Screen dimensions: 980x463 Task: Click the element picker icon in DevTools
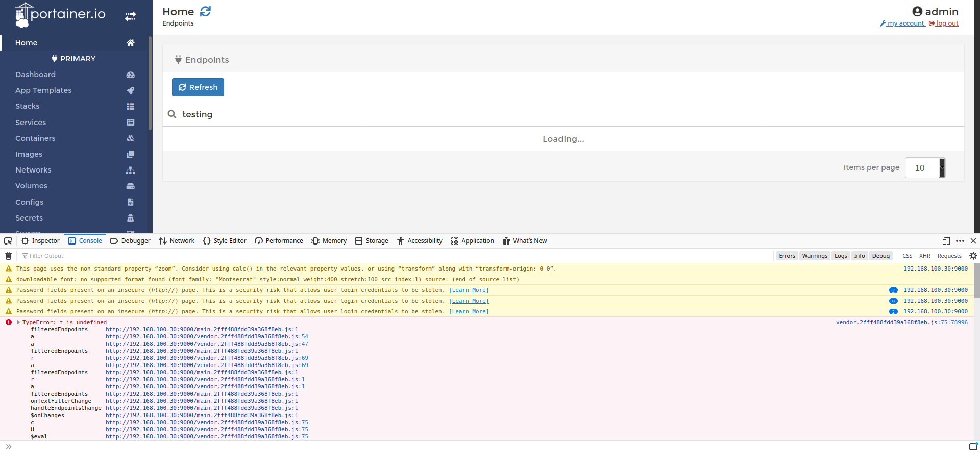tap(8, 240)
